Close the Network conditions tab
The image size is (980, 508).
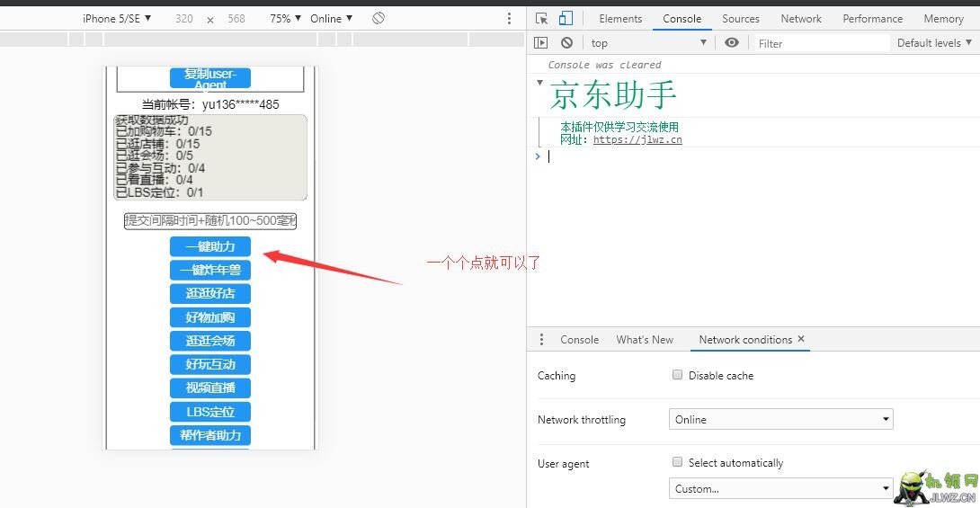pos(800,339)
